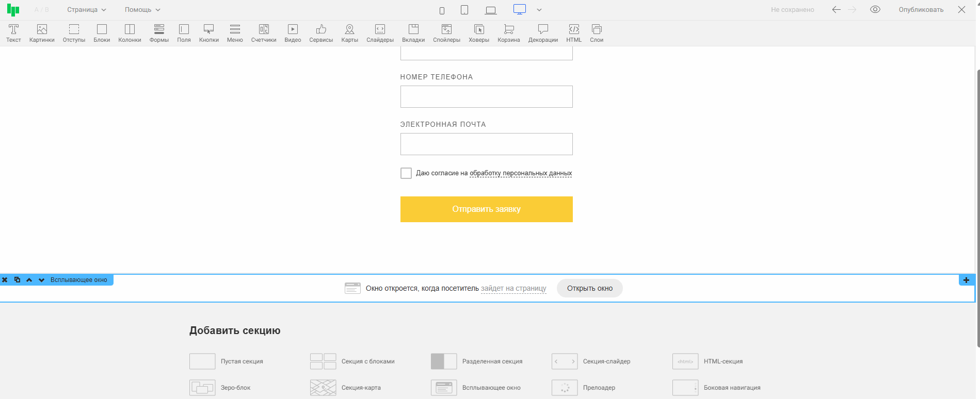Expand the device preview dropdown arrow
The width and height of the screenshot is (980, 399).
pos(539,10)
